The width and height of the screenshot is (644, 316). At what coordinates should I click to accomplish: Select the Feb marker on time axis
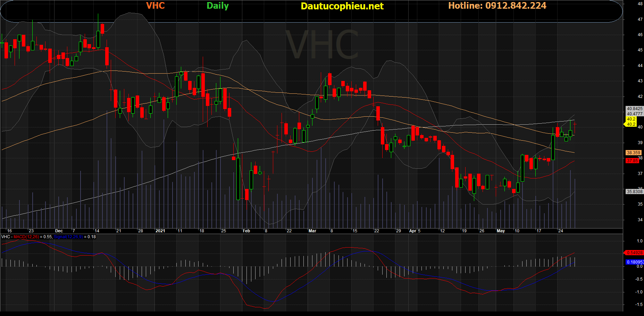click(x=246, y=231)
